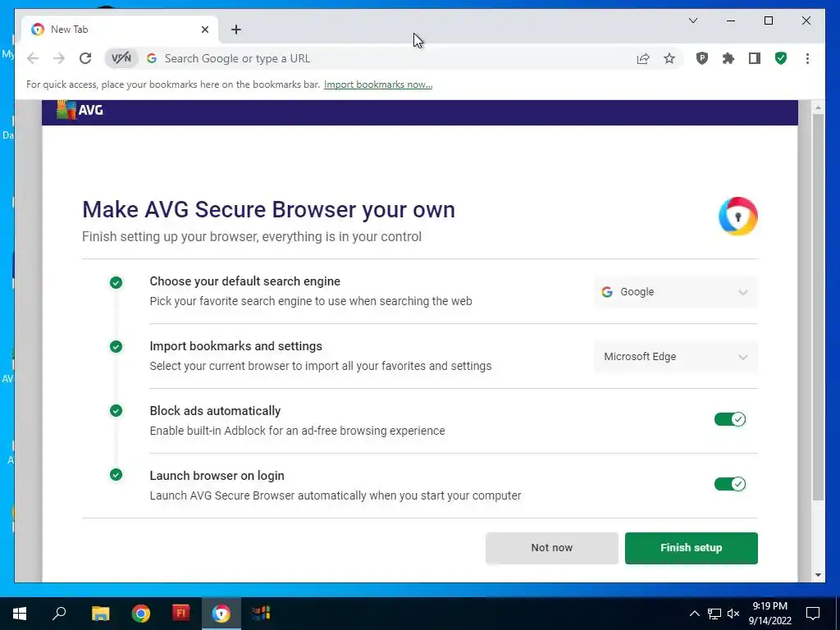Open the dark shield privacy icon
This screenshot has height=630, width=840.
tap(702, 58)
